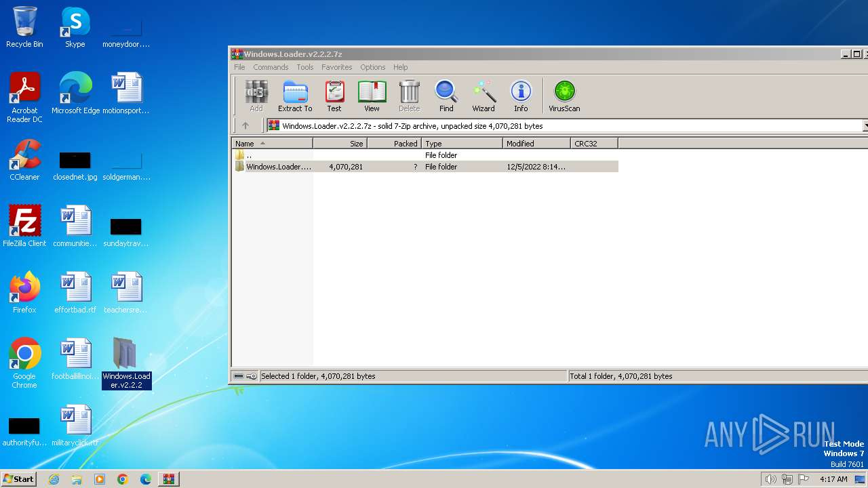The width and height of the screenshot is (868, 488).
Task: Open Internet Explorer from the taskbar
Action: coord(54,479)
